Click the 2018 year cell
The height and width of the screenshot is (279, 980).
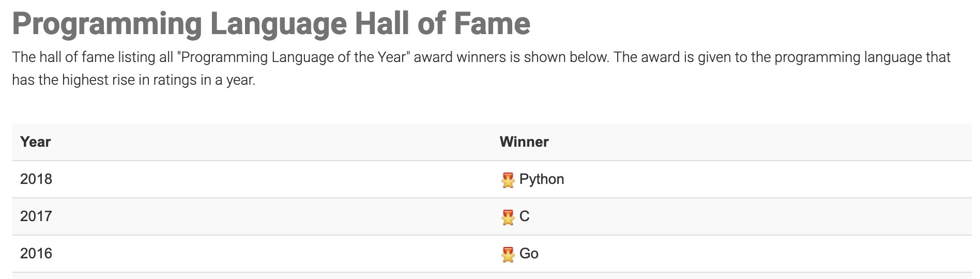36,179
